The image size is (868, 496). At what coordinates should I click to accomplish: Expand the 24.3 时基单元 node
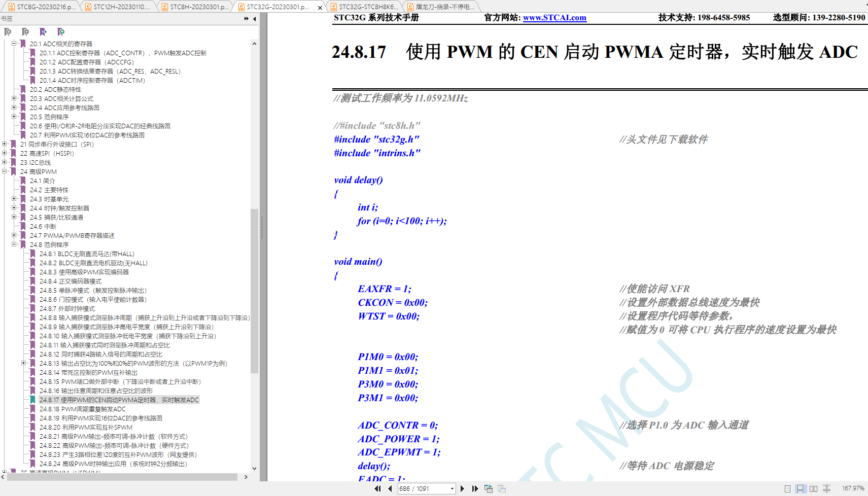click(14, 199)
